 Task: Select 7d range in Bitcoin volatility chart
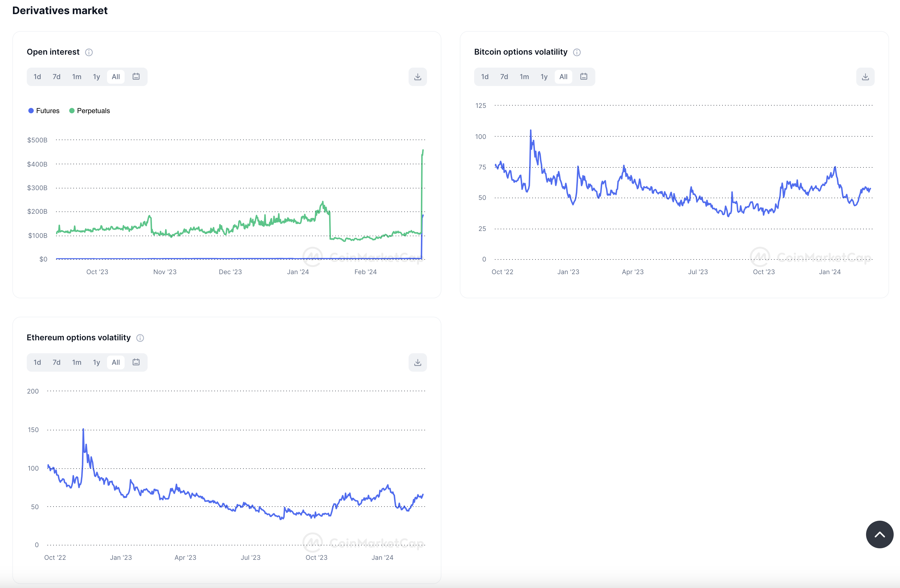[x=504, y=77]
